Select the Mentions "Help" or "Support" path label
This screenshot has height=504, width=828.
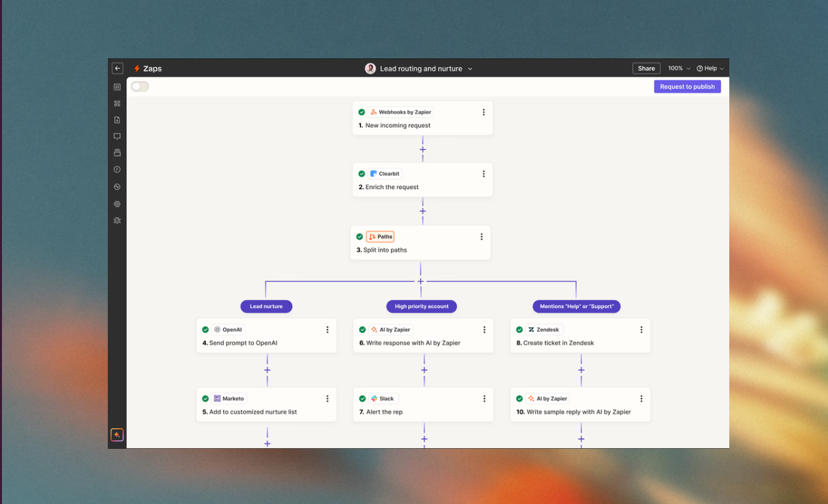[577, 306]
